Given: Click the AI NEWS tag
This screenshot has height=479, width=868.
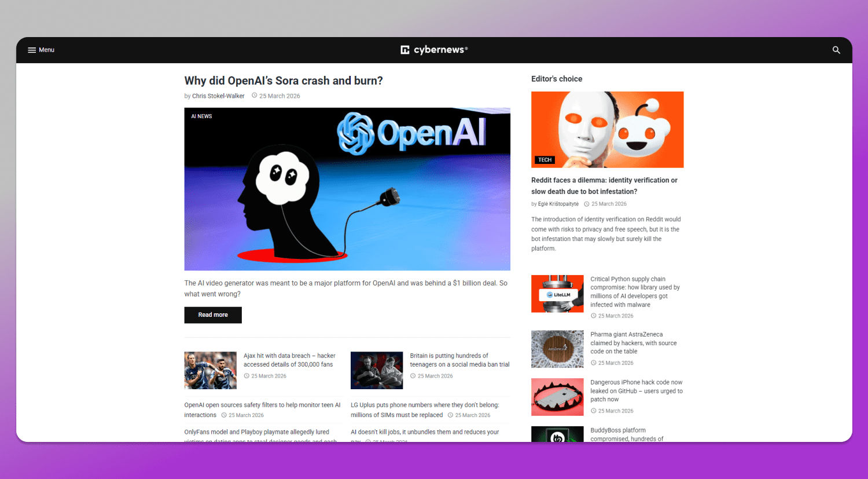Looking at the screenshot, I should click(x=201, y=116).
